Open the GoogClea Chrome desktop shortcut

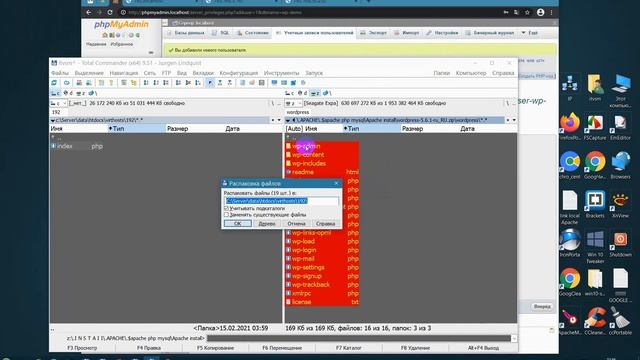click(570, 282)
